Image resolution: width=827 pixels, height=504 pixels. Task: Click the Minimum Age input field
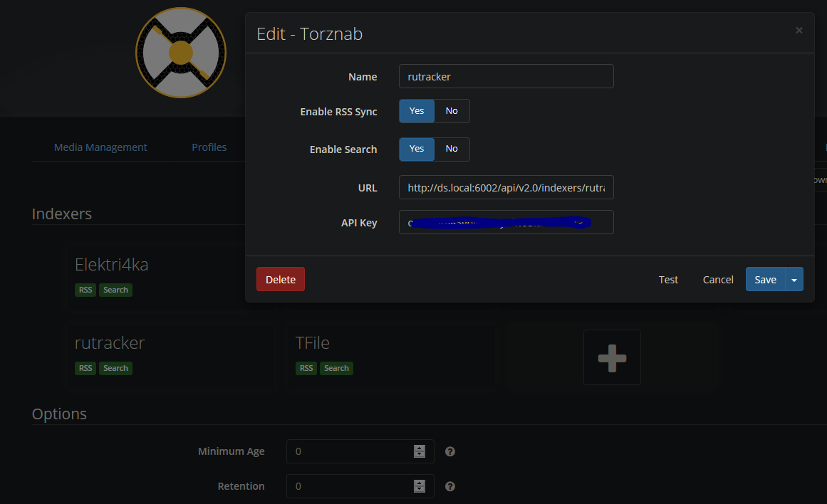(360, 451)
